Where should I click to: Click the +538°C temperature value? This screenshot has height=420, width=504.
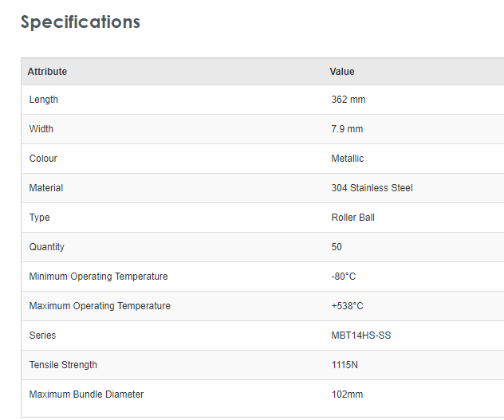pyautogui.click(x=348, y=306)
